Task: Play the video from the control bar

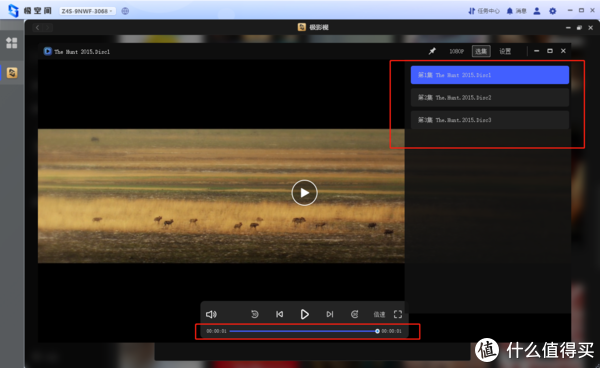Action: [x=305, y=314]
